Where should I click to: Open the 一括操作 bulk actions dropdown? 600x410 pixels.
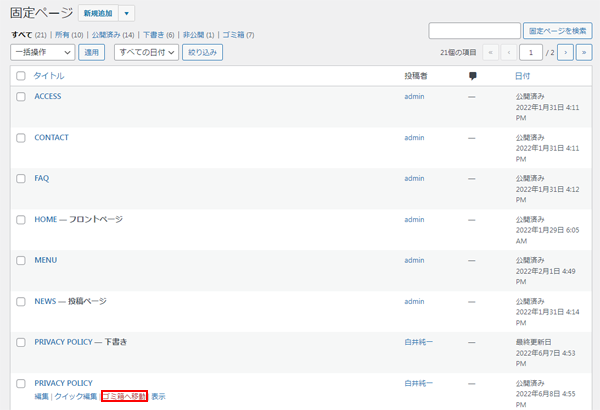pos(42,52)
